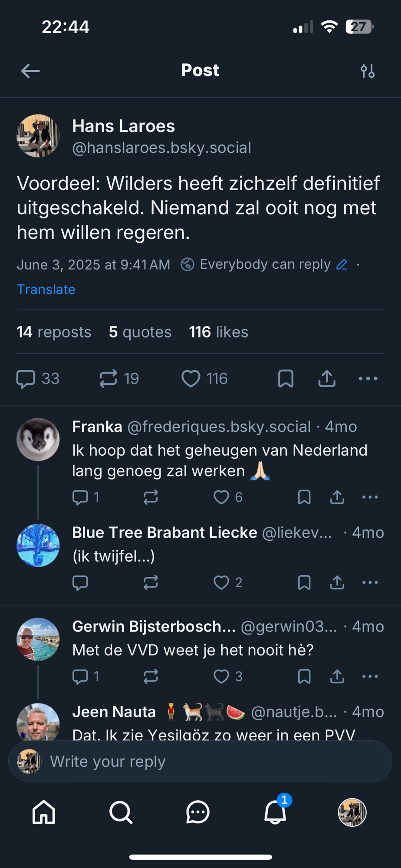This screenshot has width=401, height=868.
Task: Go back with the arrow icon
Action: tap(30, 71)
